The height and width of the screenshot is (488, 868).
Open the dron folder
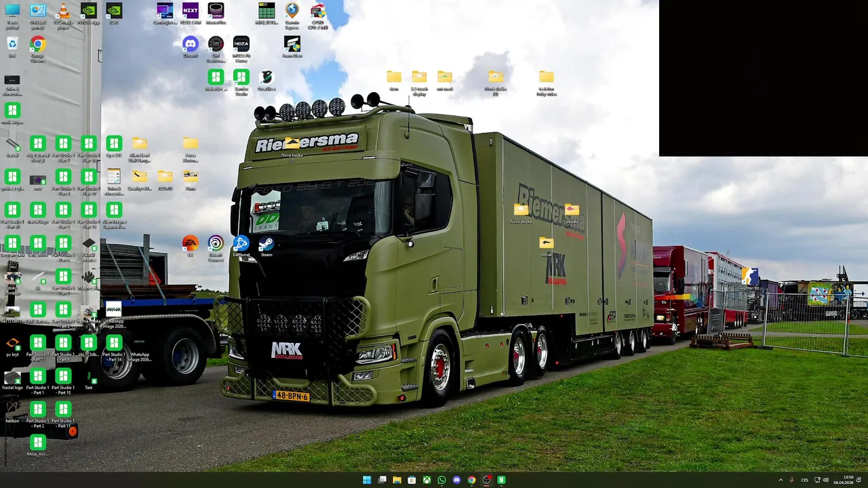tap(394, 80)
